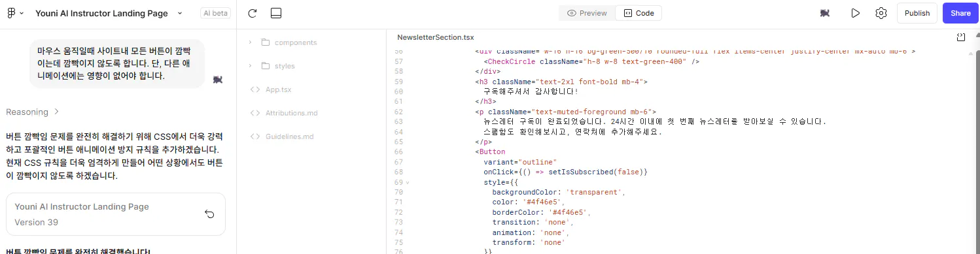The image size is (980, 254).
Task: Toggle the bottom panel layout icon
Action: pyautogui.click(x=275, y=13)
